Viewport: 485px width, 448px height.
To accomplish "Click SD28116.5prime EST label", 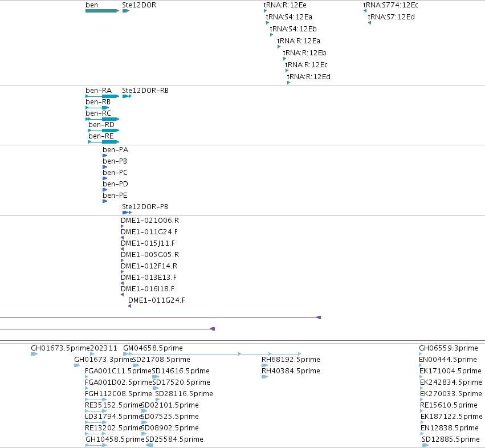I will [184, 394].
